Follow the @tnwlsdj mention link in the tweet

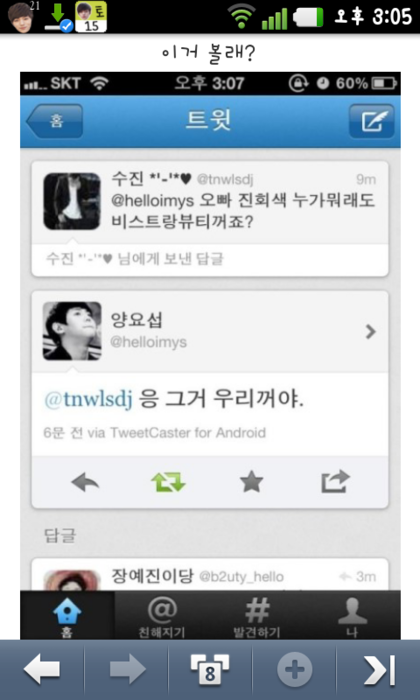[x=88, y=399]
